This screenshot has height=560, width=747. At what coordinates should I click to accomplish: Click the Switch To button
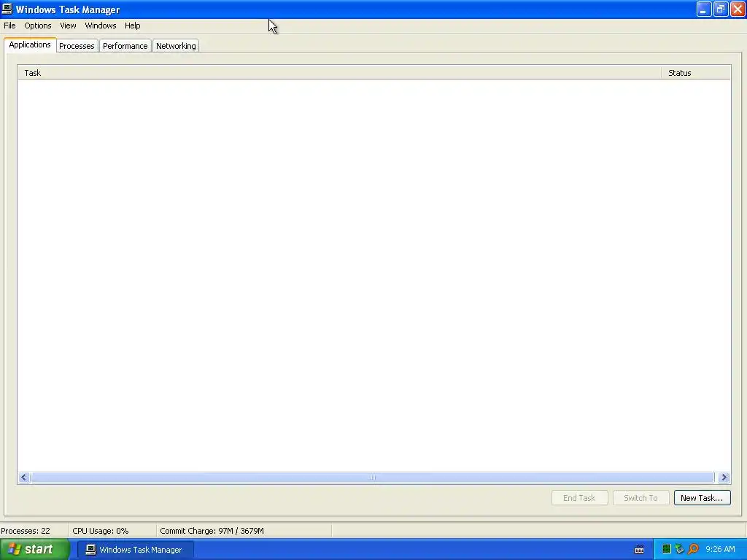[640, 498]
